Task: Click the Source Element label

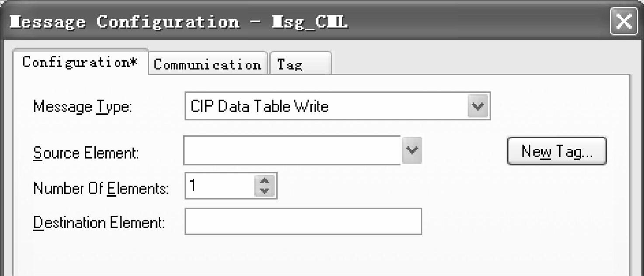Action: point(86,153)
